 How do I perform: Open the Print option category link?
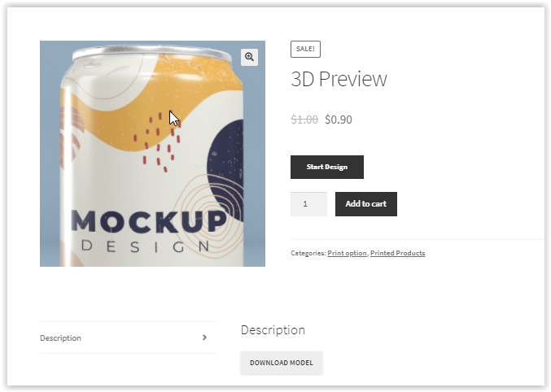(x=347, y=253)
